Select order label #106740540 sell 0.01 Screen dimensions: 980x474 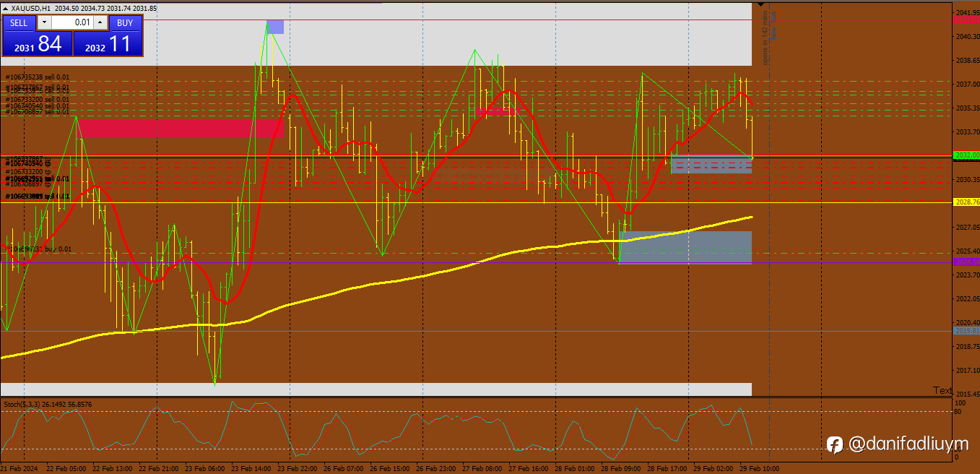[x=38, y=106]
